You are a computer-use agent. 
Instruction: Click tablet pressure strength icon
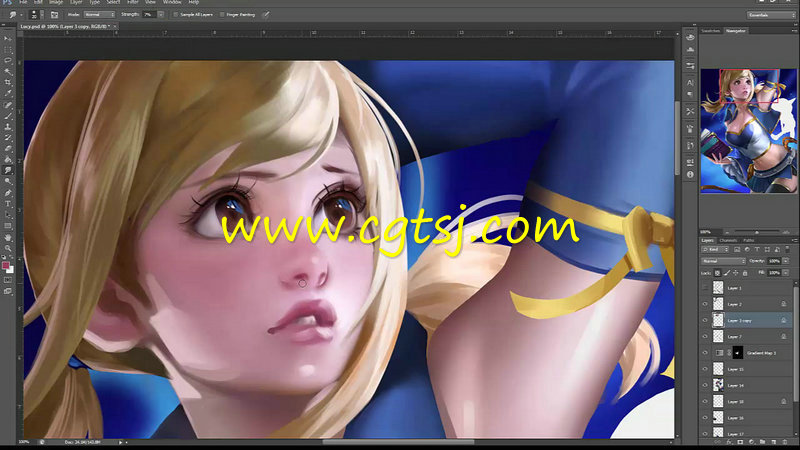266,15
